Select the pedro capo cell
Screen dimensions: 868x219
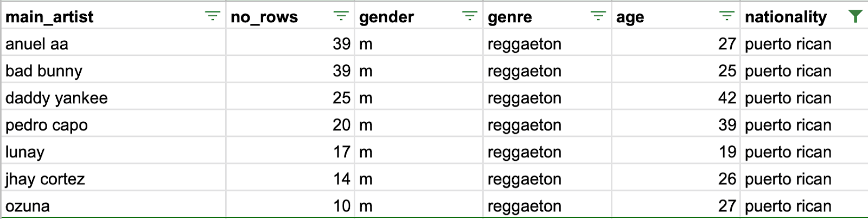[113, 125]
